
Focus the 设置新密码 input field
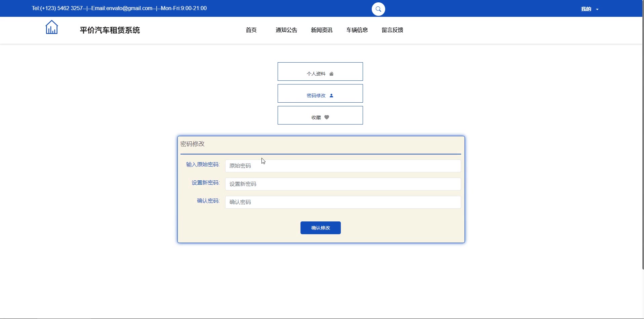[343, 184]
